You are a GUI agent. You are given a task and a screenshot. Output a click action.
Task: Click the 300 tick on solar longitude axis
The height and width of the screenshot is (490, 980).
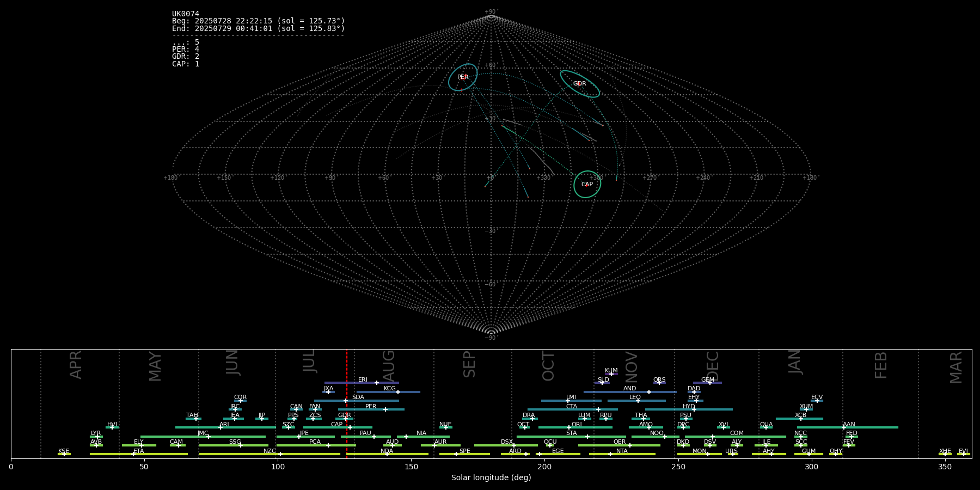click(x=811, y=467)
